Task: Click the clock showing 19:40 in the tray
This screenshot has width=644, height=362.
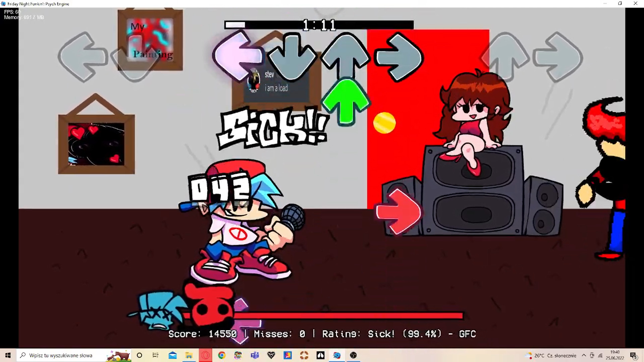Action: (x=615, y=355)
